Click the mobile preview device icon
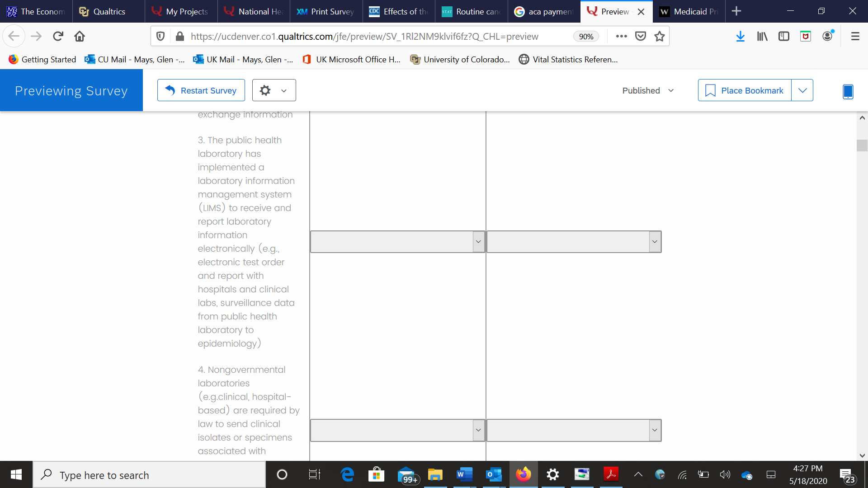 click(848, 91)
